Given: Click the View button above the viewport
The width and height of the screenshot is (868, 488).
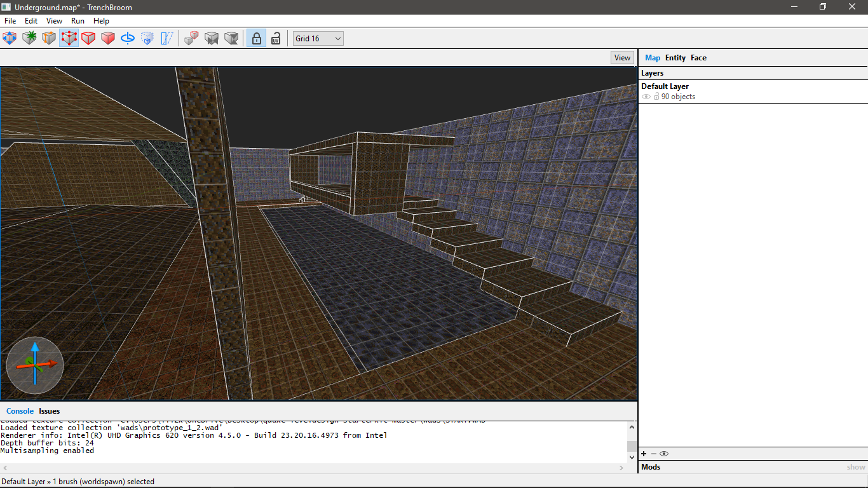Looking at the screenshot, I should point(622,57).
